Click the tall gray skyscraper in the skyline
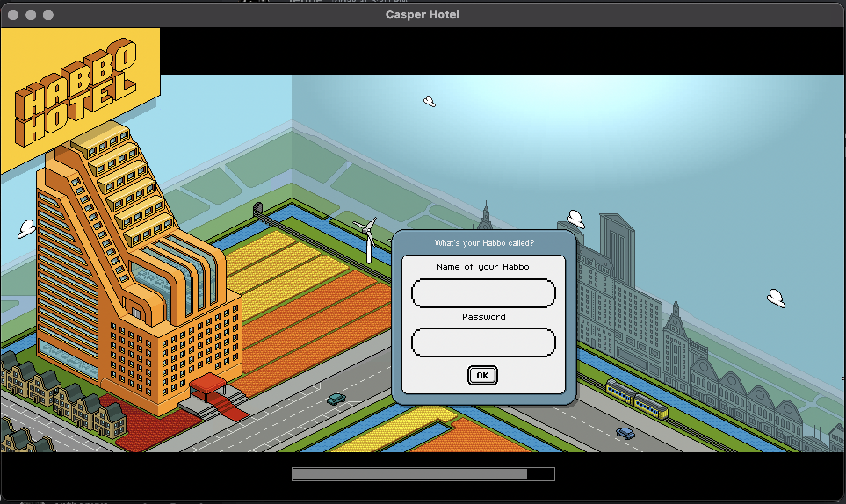 617,246
